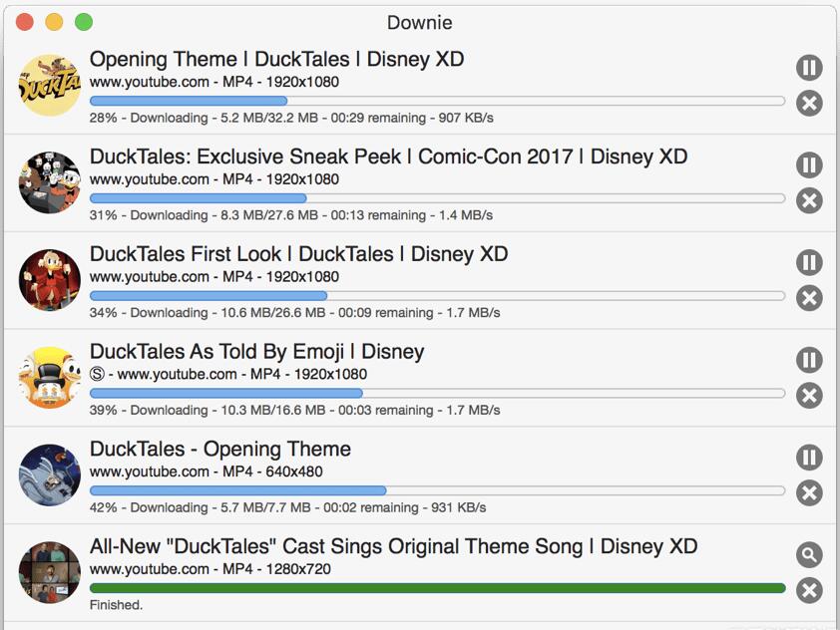This screenshot has width=840, height=630.
Task: Click status '28% - Downloading - 5.2 MB/32.2 MB'
Action: [x=204, y=118]
